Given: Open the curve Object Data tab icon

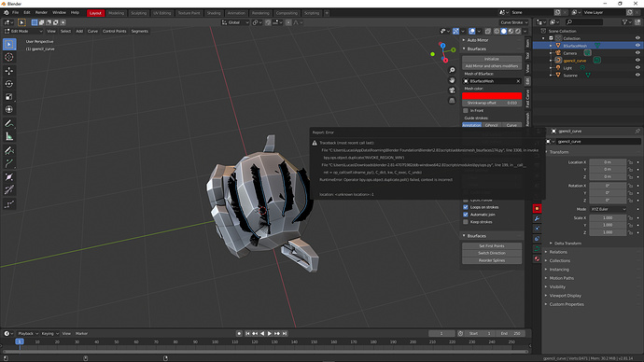Looking at the screenshot, I should (537, 249).
